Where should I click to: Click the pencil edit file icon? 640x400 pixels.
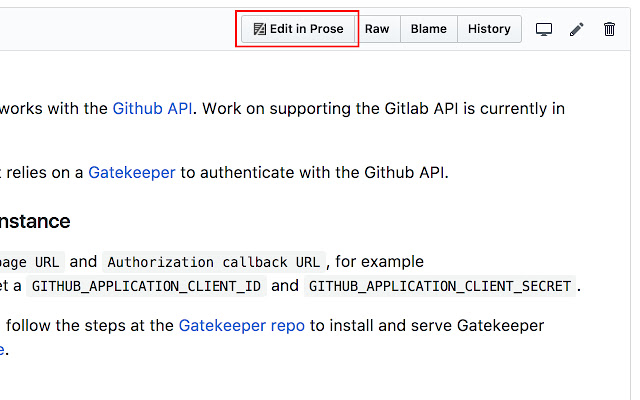coord(577,29)
